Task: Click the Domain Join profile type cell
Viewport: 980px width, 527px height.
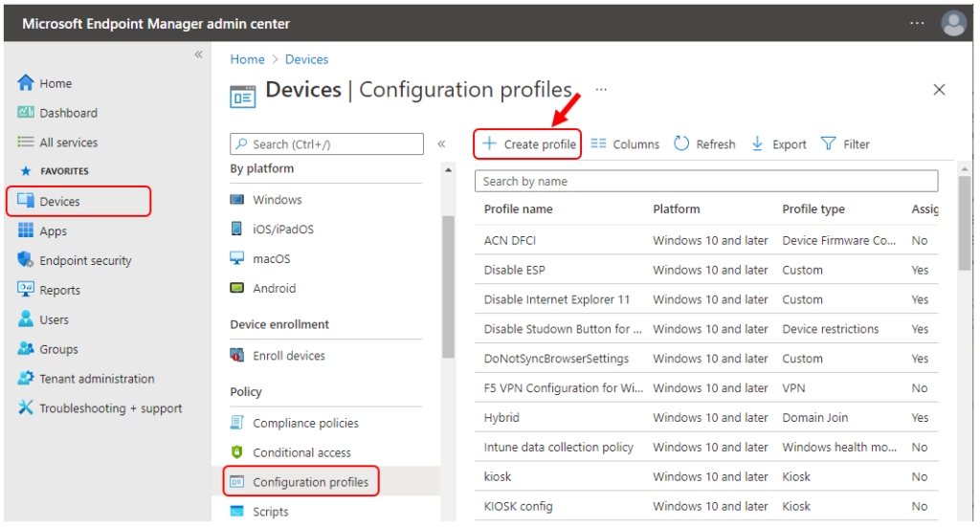Action: click(815, 417)
